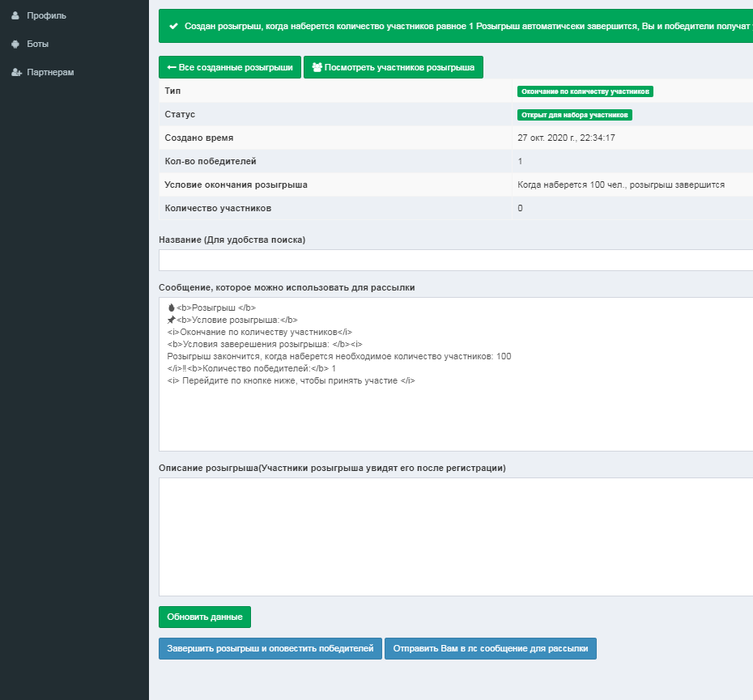The width and height of the screenshot is (753, 700).
Task: Open the 'Профиль' menu item
Action: (x=46, y=15)
